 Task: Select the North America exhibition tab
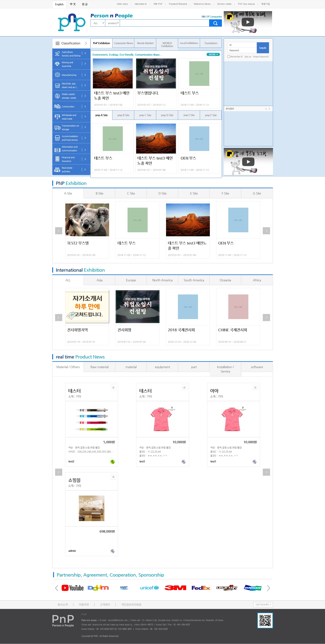[162, 280]
